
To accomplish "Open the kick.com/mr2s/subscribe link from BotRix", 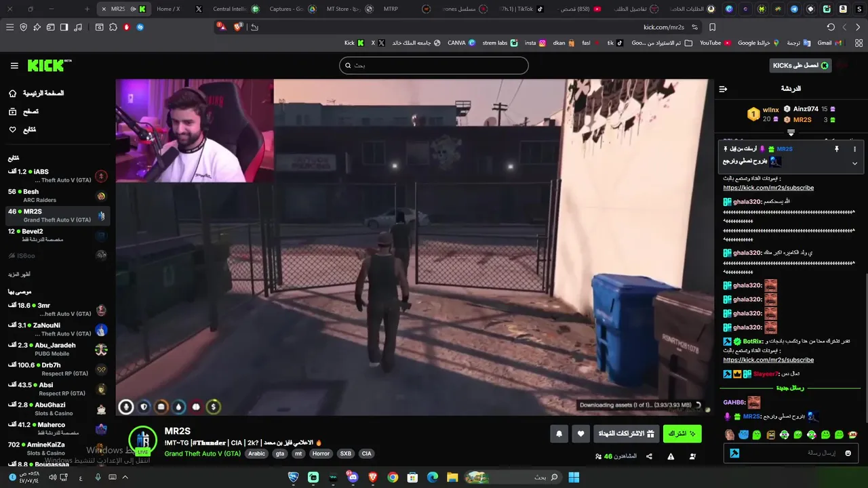I will pos(768,360).
